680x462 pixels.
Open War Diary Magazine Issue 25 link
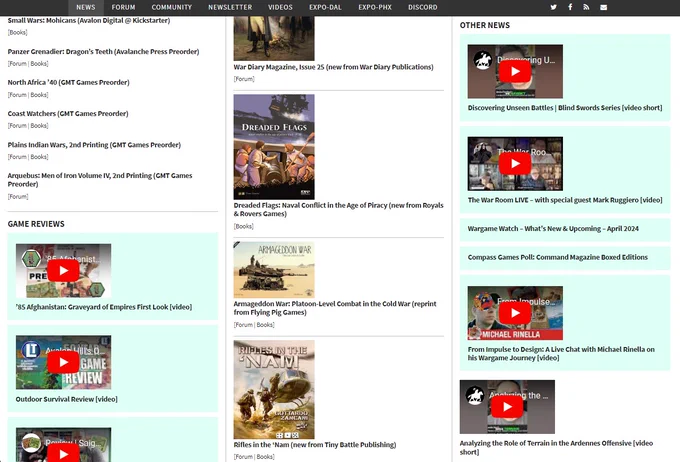pyautogui.click(x=333, y=67)
